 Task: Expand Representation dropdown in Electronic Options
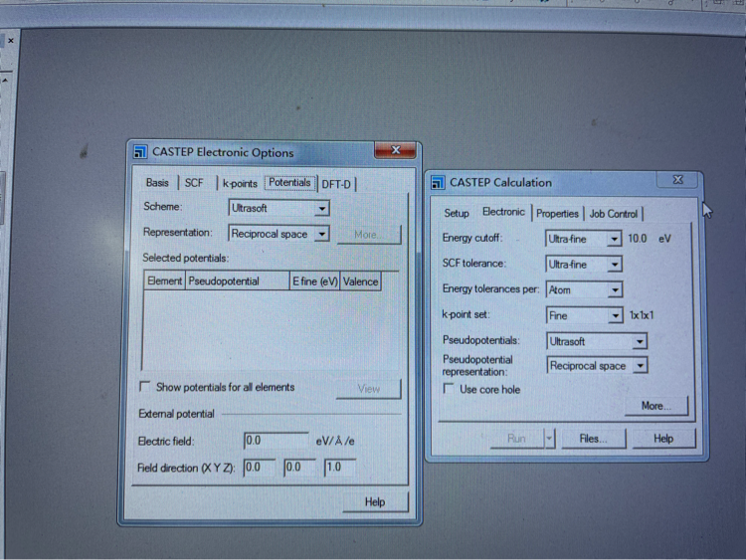pyautogui.click(x=322, y=234)
